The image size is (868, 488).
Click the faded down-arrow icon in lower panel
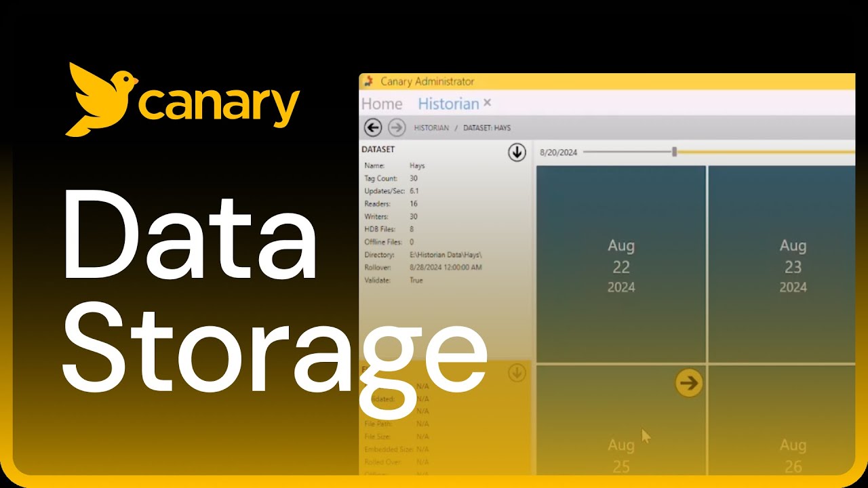click(517, 373)
